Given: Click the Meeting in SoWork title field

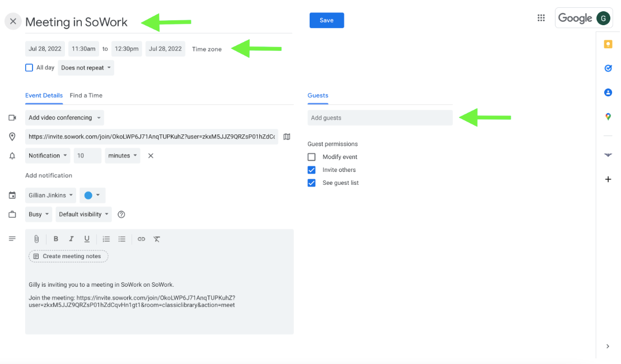Looking at the screenshot, I should 159,22.
